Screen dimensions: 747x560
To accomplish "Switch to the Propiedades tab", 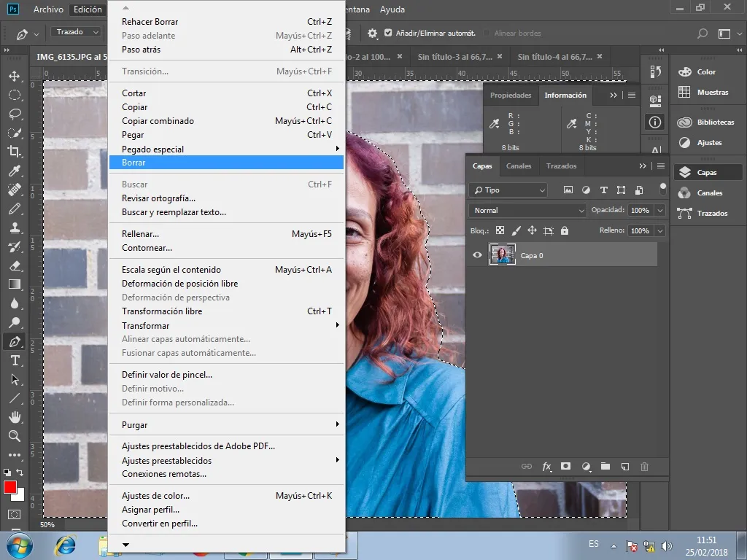I will coord(511,96).
